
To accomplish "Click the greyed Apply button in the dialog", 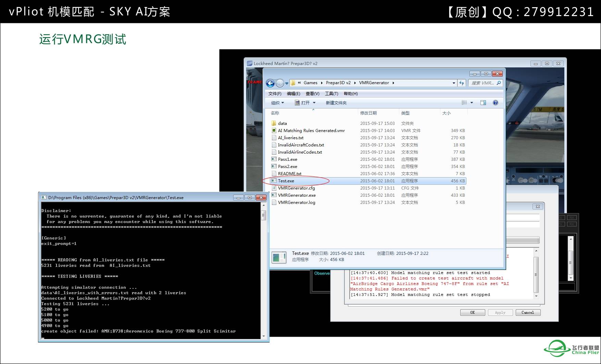I will click(500, 312).
